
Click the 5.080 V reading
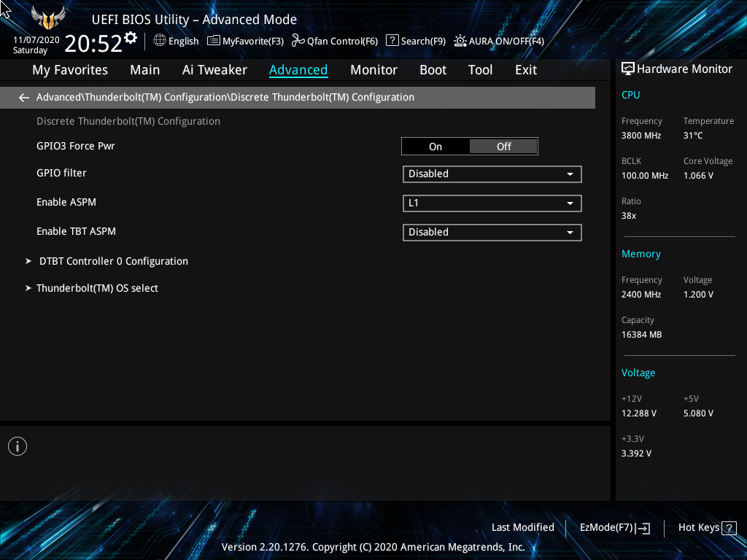pos(698,413)
